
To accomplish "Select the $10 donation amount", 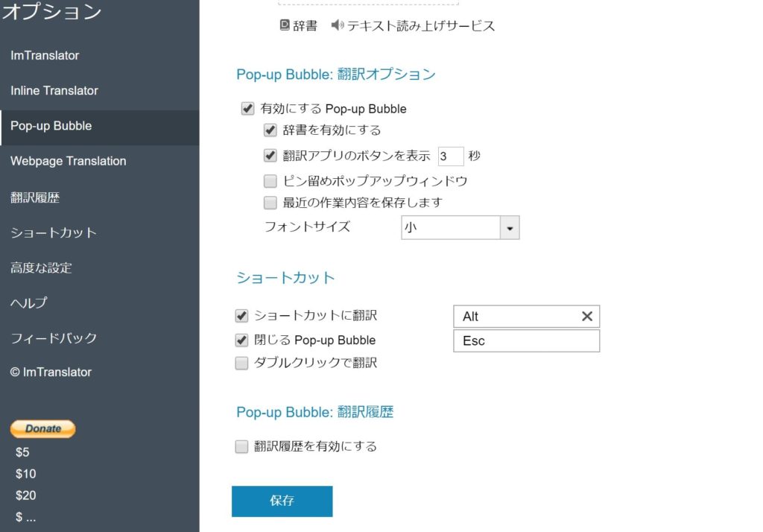I will 26,474.
